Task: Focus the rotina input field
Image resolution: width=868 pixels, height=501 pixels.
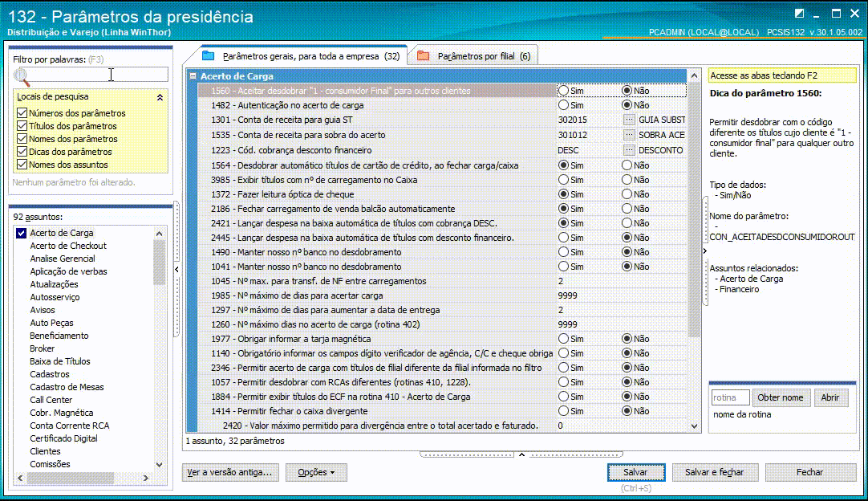Action: pos(730,397)
